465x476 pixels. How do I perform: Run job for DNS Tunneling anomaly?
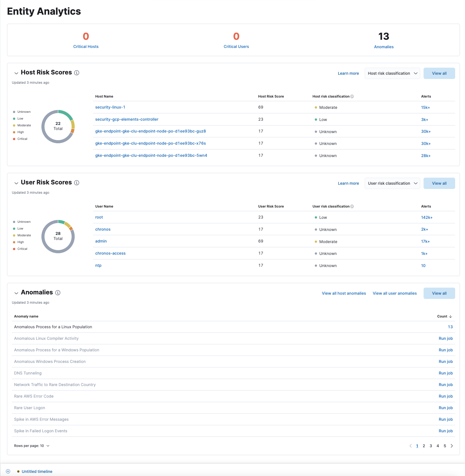click(x=446, y=373)
